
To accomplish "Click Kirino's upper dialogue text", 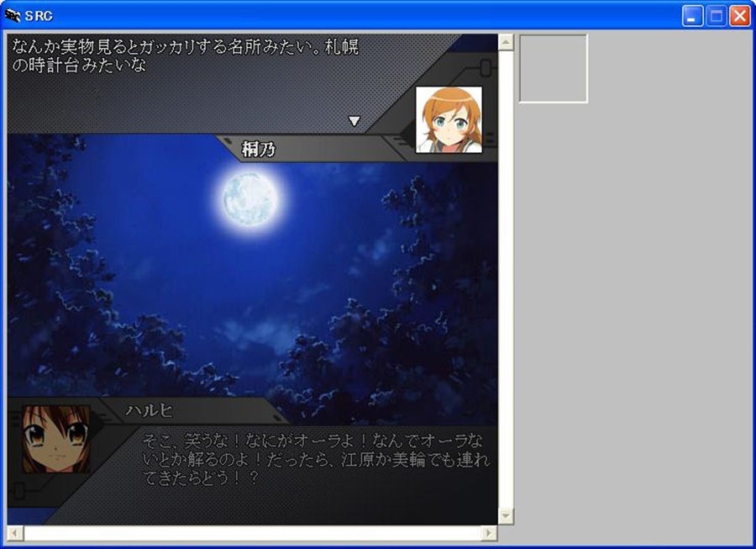I will tap(185, 56).
